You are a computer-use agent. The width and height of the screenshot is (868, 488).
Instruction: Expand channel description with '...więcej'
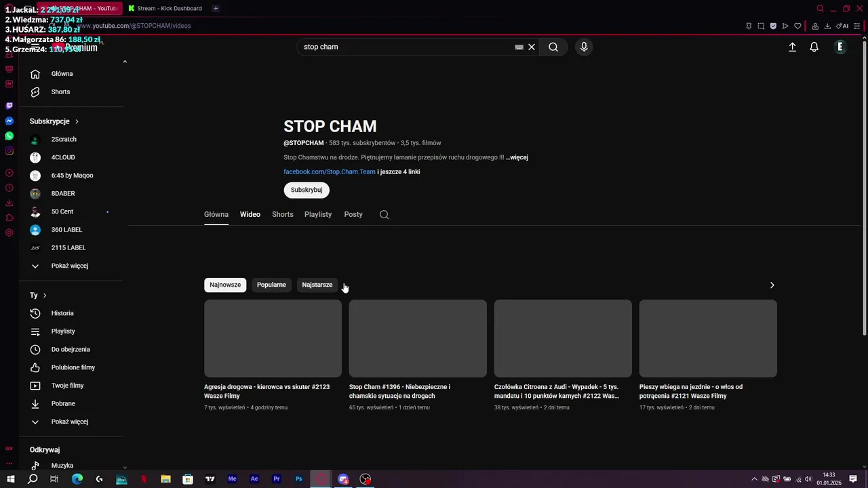517,157
